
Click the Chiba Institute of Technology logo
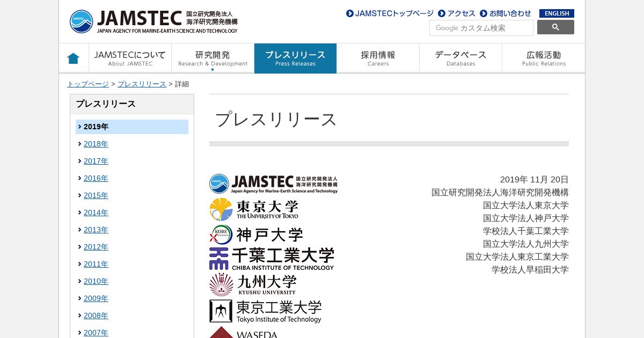click(x=272, y=259)
